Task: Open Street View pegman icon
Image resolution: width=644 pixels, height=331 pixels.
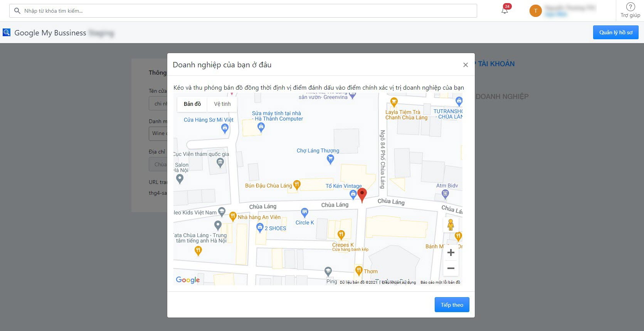Action: pyautogui.click(x=451, y=224)
